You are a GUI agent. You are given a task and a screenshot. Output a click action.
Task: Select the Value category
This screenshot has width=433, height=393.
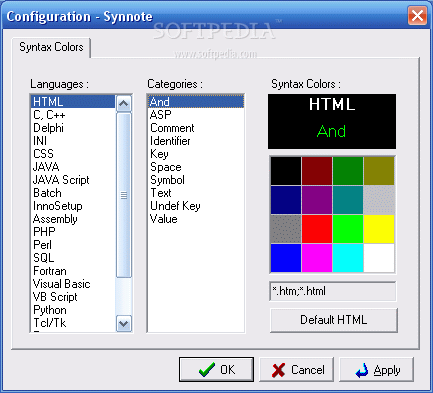pos(196,219)
